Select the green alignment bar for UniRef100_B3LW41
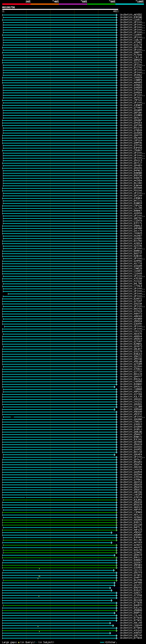Screen dimensions: 146x644 pos(60,500)
